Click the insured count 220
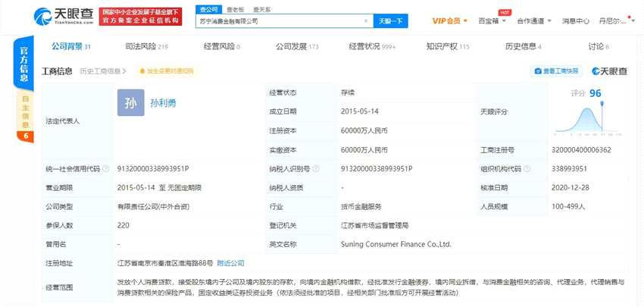Viewport: 644px width, 307px height. tap(123, 226)
